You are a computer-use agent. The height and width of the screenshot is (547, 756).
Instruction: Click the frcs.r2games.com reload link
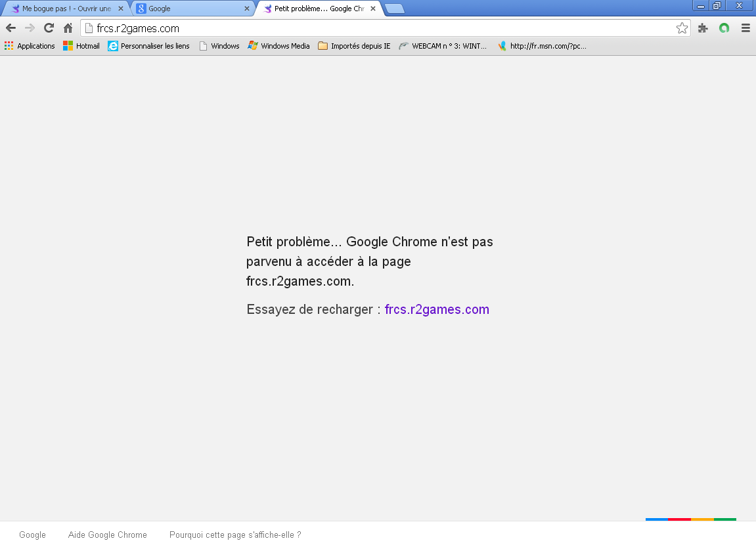pyautogui.click(x=437, y=309)
